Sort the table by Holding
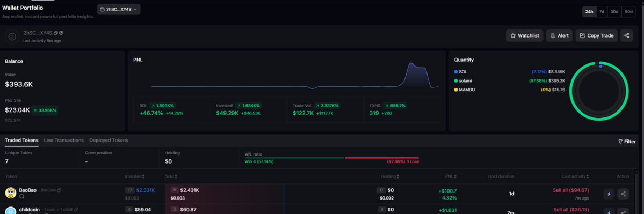Viewport: 644px width, 214px height. tap(390, 176)
